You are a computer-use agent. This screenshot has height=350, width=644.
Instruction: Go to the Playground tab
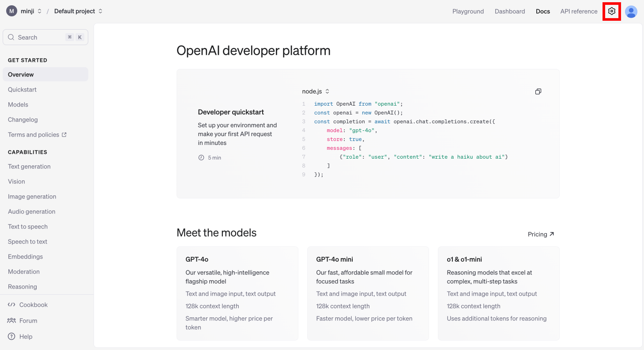[x=468, y=11]
